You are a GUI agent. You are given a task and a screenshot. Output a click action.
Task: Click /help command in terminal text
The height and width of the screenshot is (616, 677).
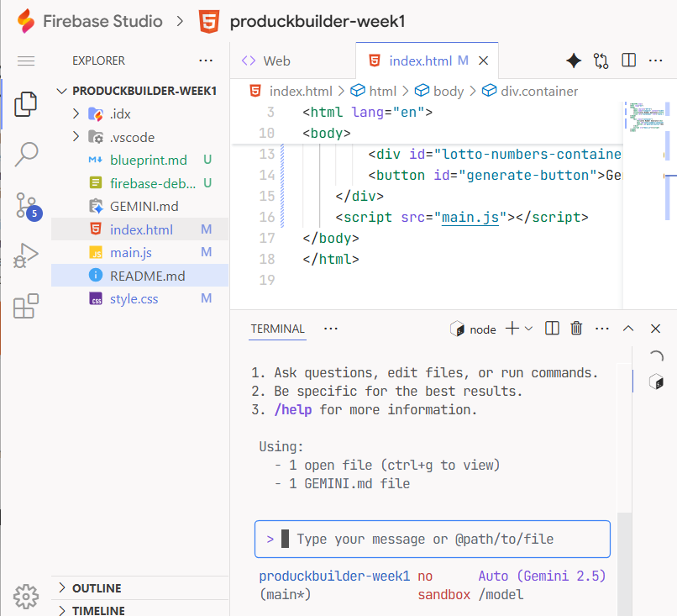pos(293,409)
